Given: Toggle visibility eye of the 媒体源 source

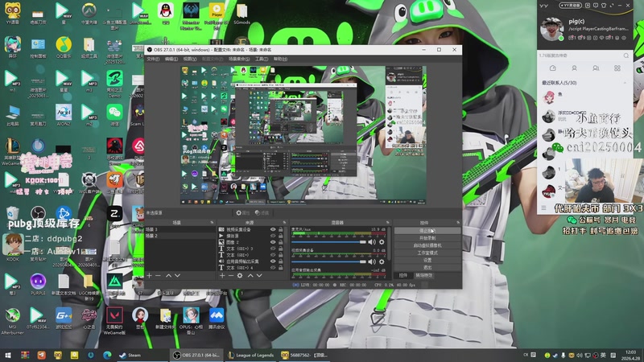Looking at the screenshot, I should [x=273, y=236].
